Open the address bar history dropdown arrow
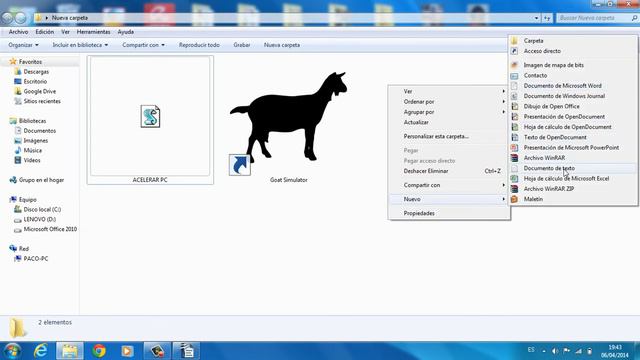 point(536,18)
